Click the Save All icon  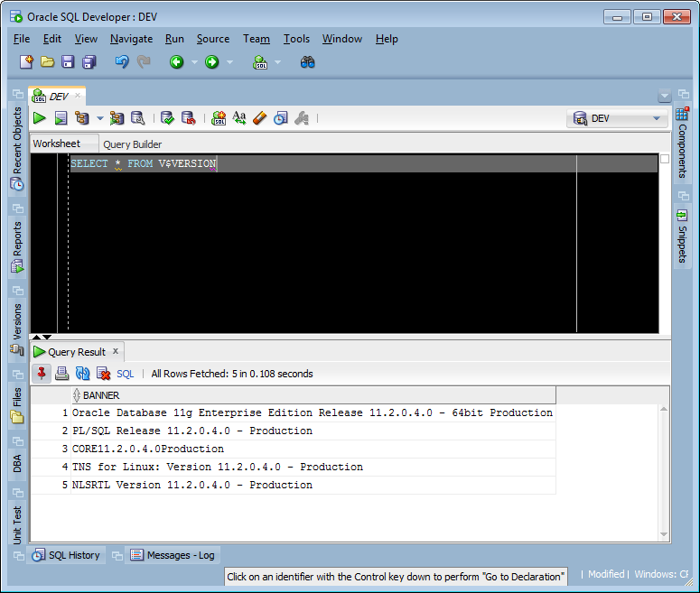(89, 62)
